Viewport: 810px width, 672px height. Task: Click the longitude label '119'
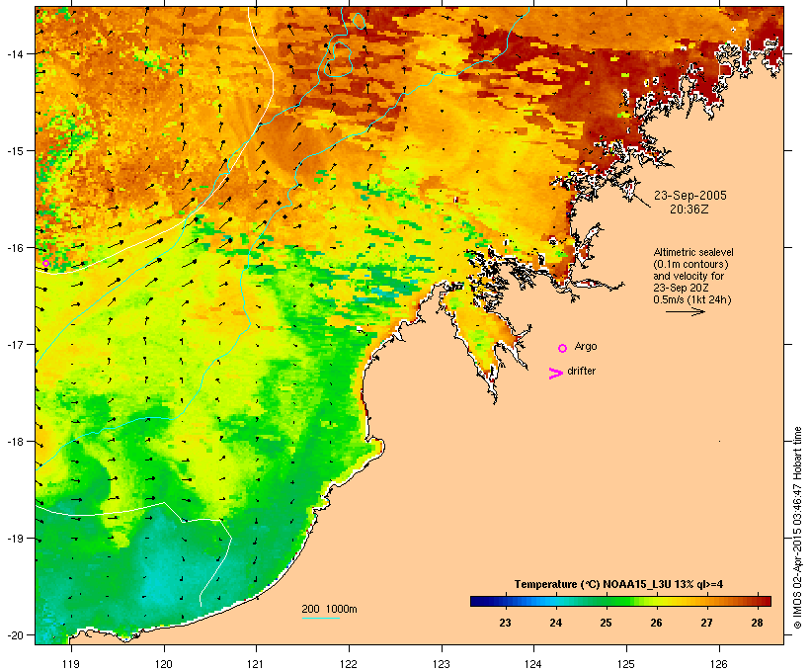click(71, 664)
